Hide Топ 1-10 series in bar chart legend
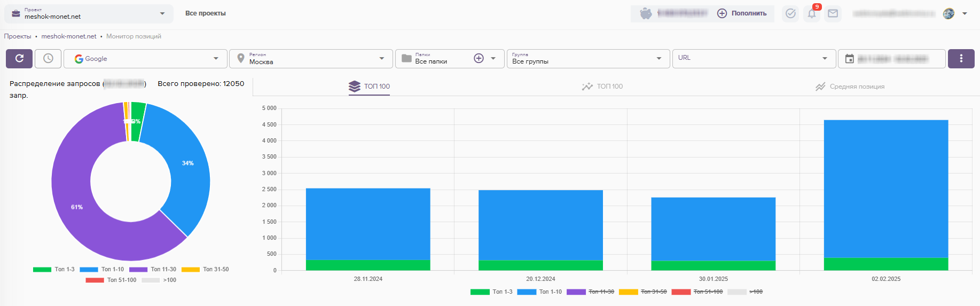Image resolution: width=980 pixels, height=306 pixels. 539,292
